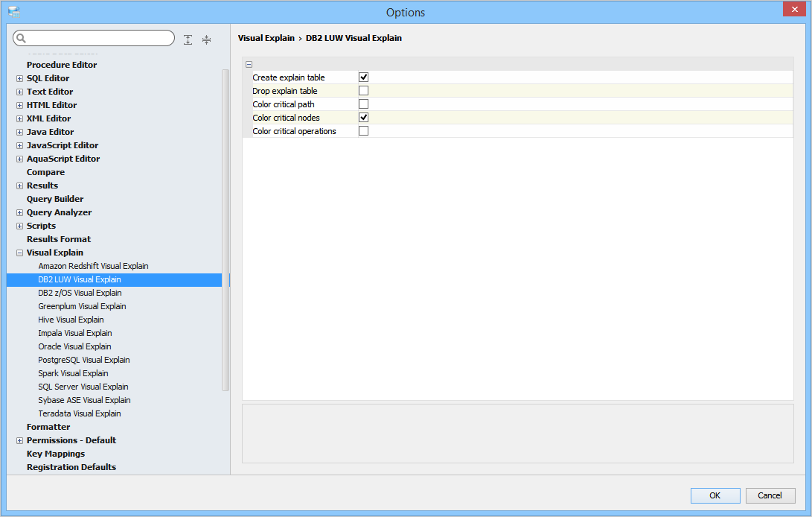Expand the SQL Editor node
The image size is (812, 517).
coord(19,79)
